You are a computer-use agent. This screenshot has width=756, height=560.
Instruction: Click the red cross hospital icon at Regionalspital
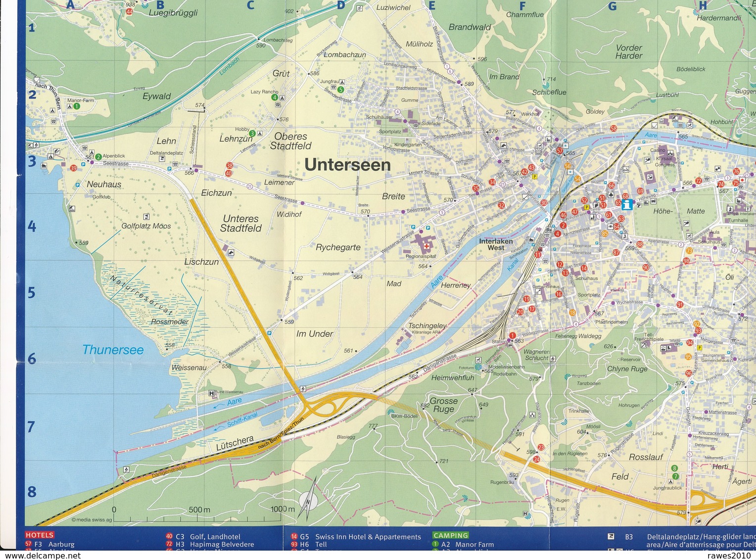426,245
